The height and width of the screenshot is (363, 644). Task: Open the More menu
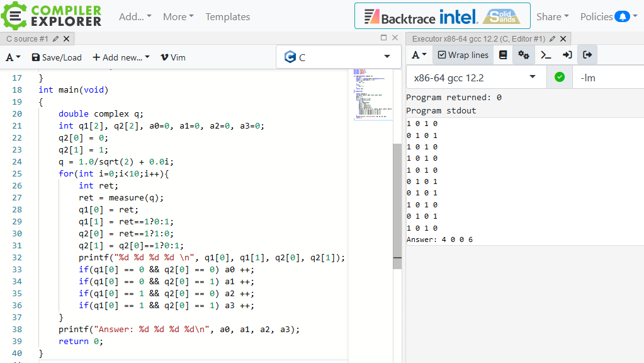point(178,17)
